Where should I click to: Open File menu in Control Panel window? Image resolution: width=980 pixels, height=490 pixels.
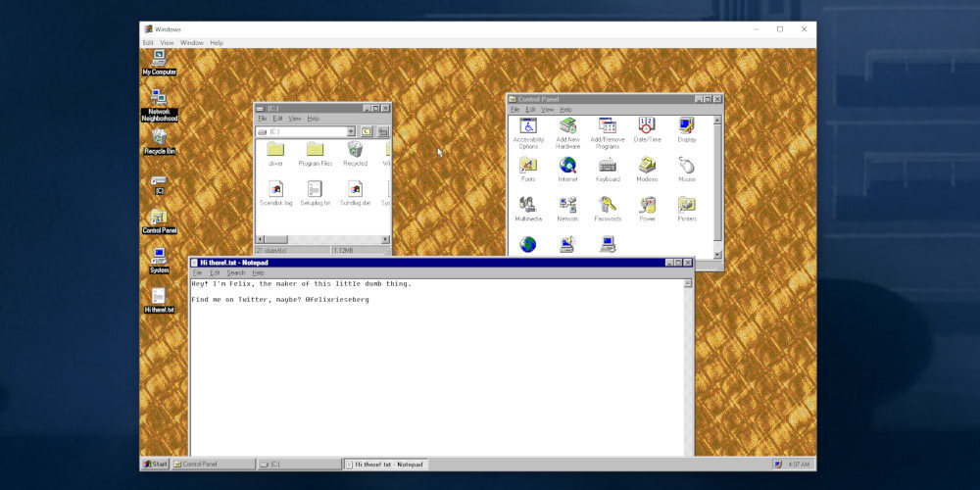(x=515, y=110)
